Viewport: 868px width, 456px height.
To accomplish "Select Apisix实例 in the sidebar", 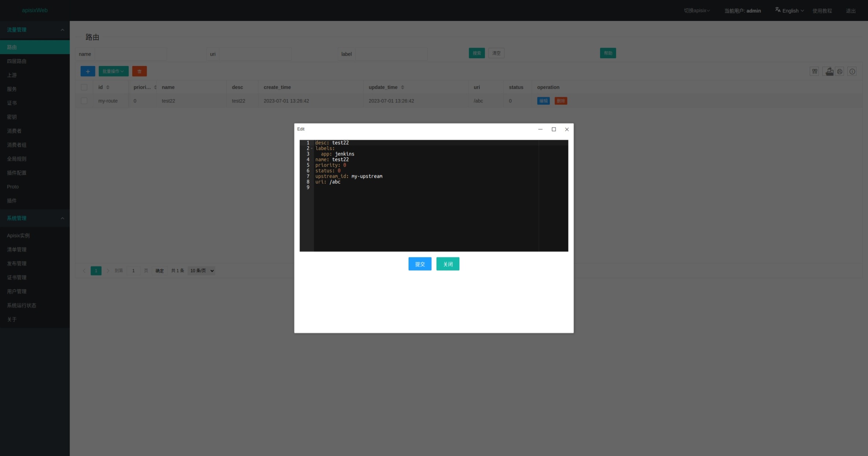I will 18,236.
